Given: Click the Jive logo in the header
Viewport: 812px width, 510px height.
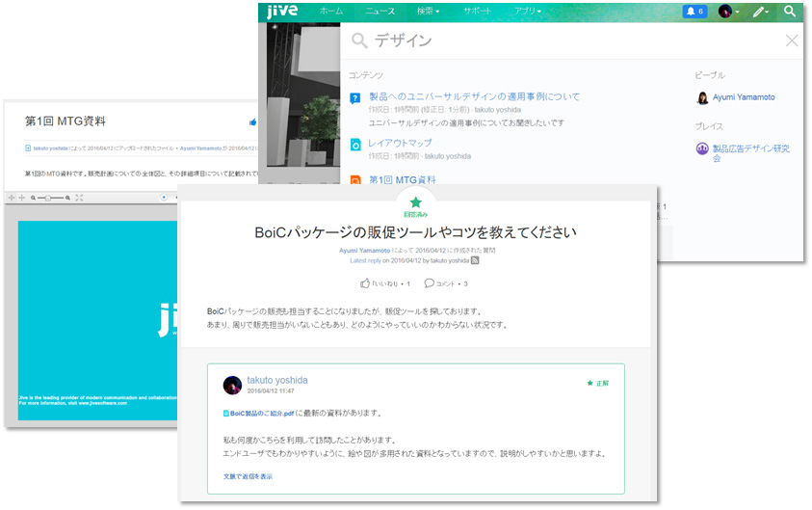Looking at the screenshot, I should tap(281, 12).
